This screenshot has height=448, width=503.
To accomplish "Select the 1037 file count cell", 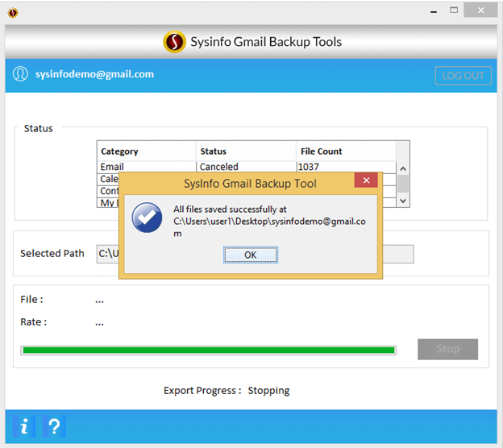I will click(347, 167).
